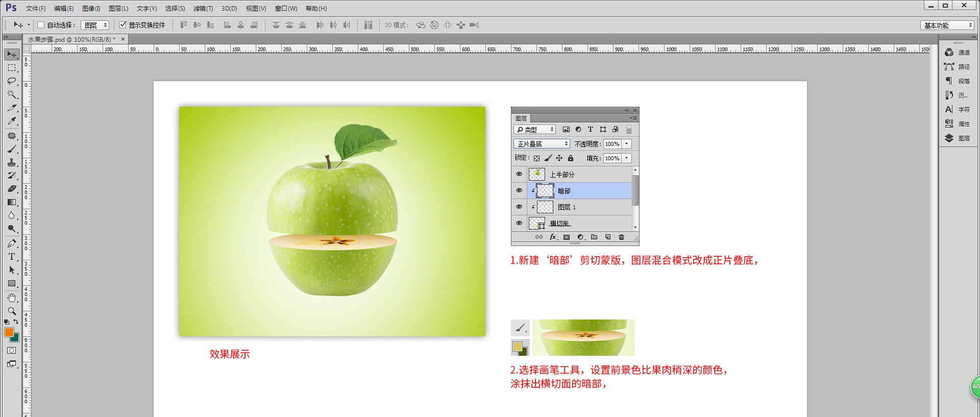Screen dimensions: 980x417
Task: Open the 填充 slider arrow
Action: coord(627,158)
